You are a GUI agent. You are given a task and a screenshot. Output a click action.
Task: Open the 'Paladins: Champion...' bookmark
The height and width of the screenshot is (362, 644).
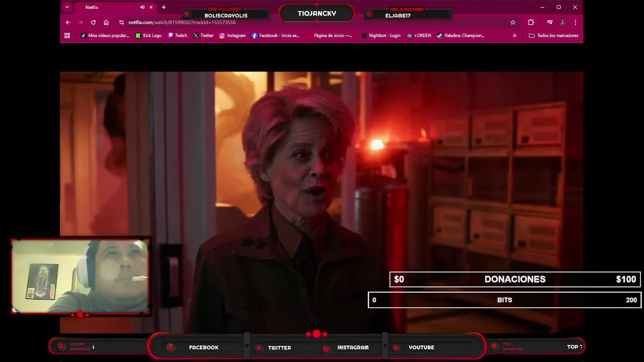[460, 36]
